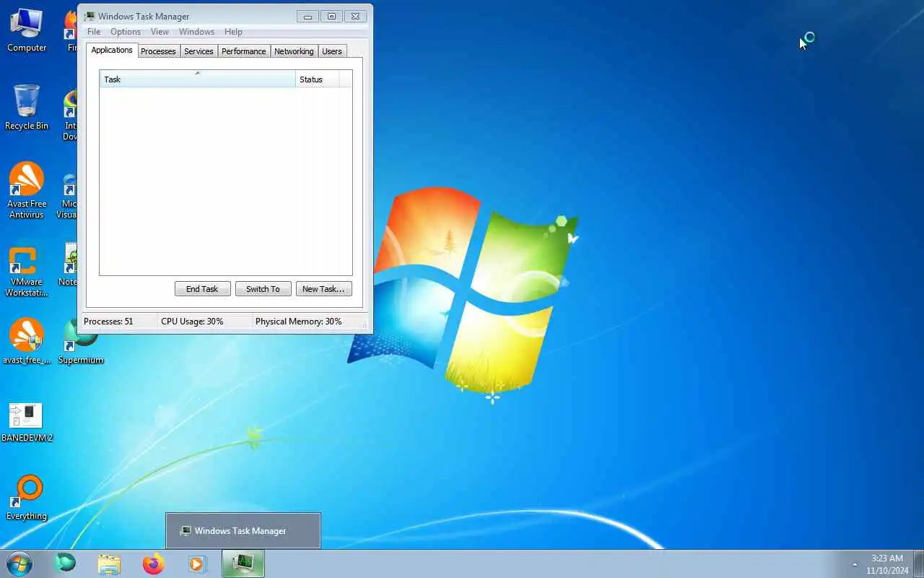Open Windows Media Player taskbar icon

point(197,564)
